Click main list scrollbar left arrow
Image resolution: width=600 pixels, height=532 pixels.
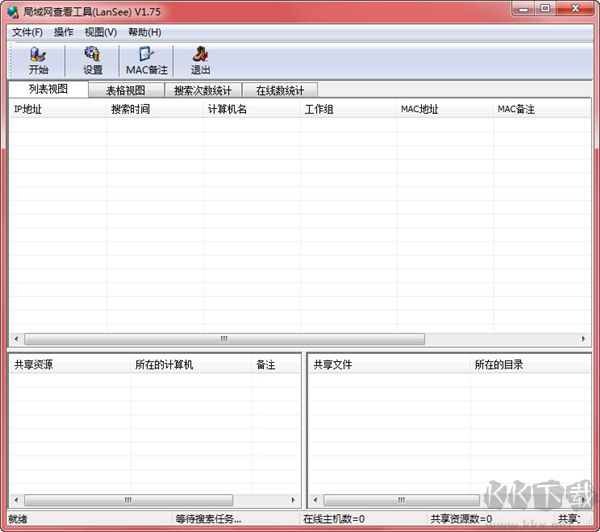[16, 339]
